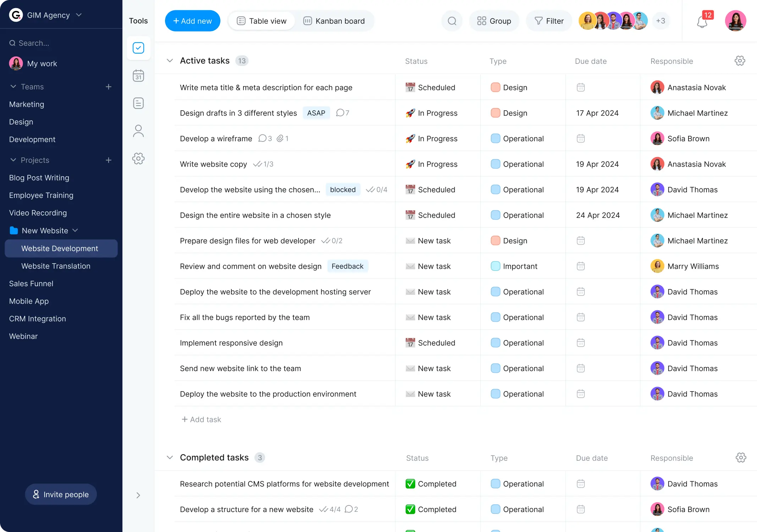Click Important color tag swatch
The image size is (757, 532).
point(495,266)
